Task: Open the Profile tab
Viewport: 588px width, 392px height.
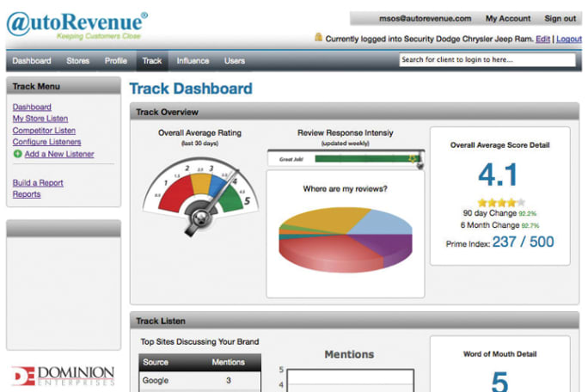Action: click(116, 61)
